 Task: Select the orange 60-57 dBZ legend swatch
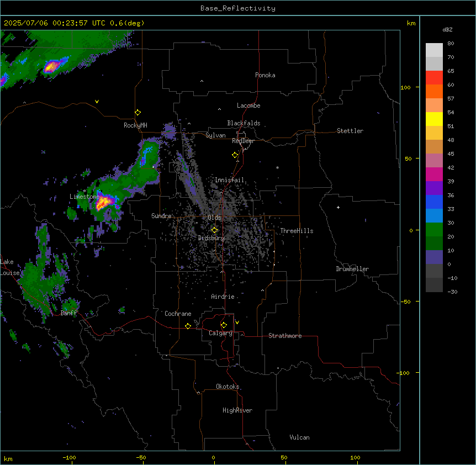[434, 91]
